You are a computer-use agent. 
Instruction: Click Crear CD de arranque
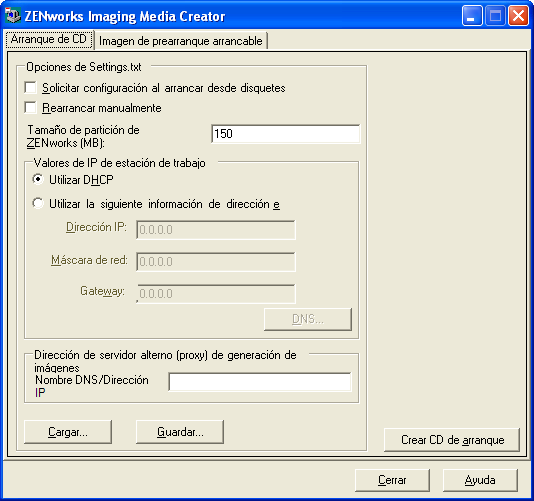(452, 440)
